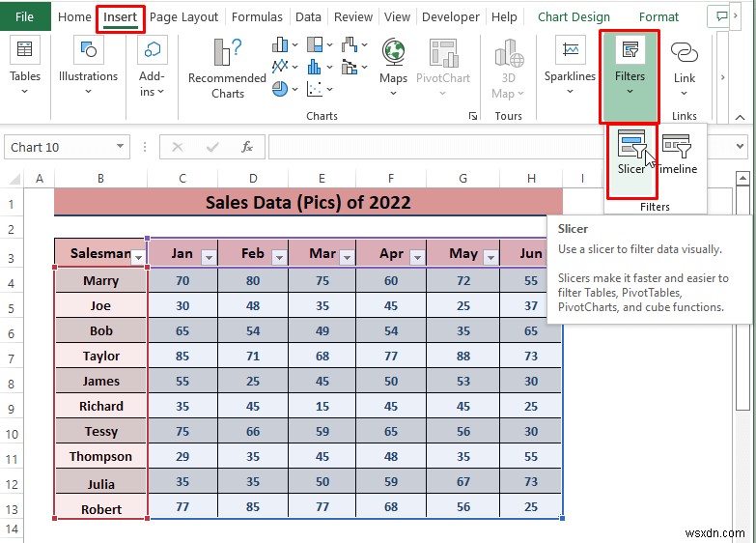Select the Thompson cell
The image size is (756, 543).
point(100,456)
